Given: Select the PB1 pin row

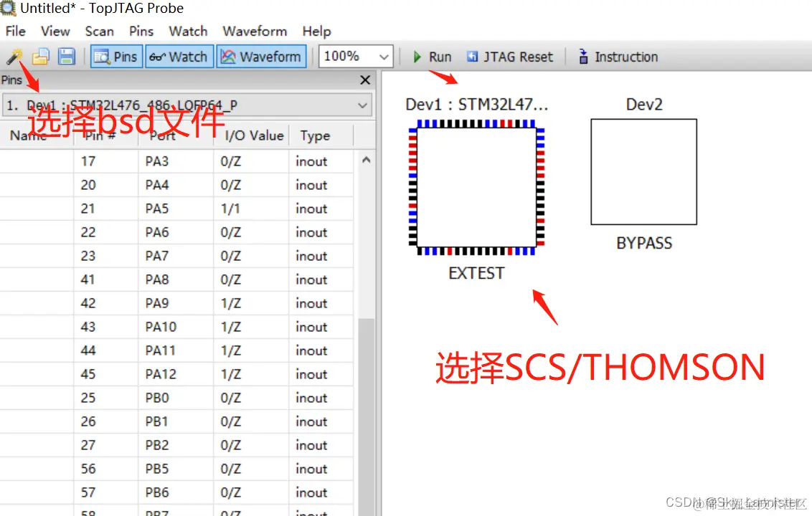Looking at the screenshot, I should (176, 421).
